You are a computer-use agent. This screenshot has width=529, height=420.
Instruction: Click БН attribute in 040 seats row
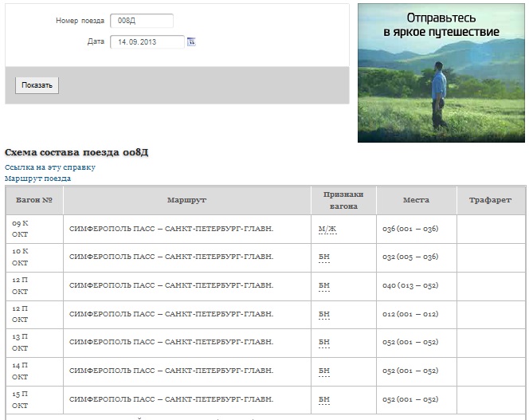point(323,286)
